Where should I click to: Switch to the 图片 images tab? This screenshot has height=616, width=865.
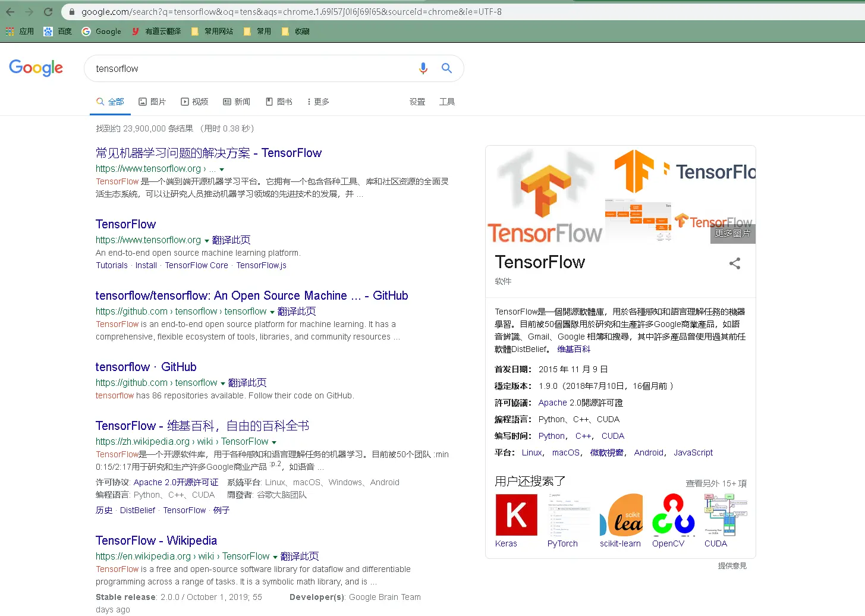click(152, 102)
